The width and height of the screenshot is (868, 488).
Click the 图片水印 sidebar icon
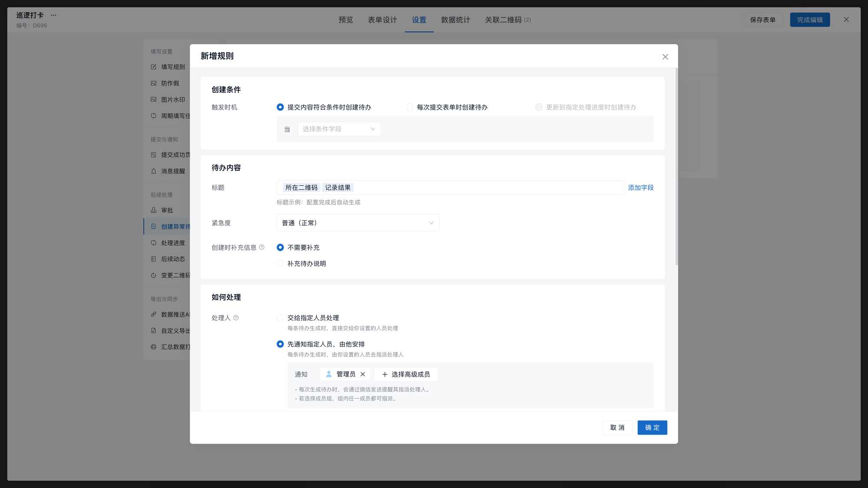click(154, 99)
